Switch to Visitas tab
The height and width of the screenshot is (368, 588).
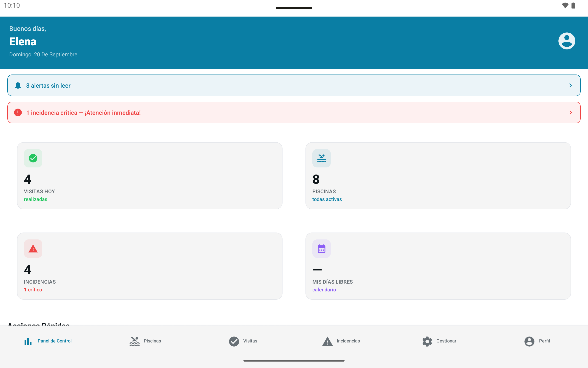pyautogui.click(x=243, y=341)
